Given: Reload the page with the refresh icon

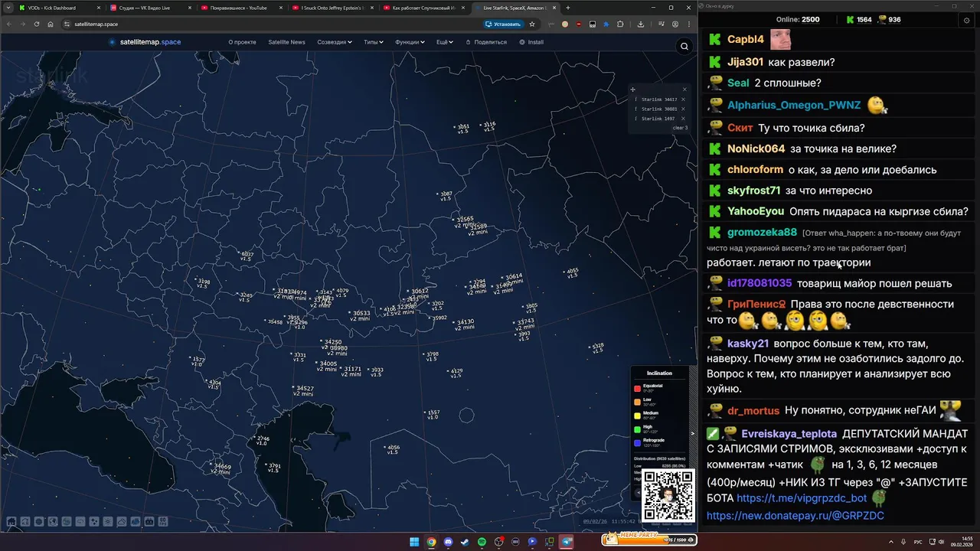Looking at the screenshot, I should [x=36, y=24].
